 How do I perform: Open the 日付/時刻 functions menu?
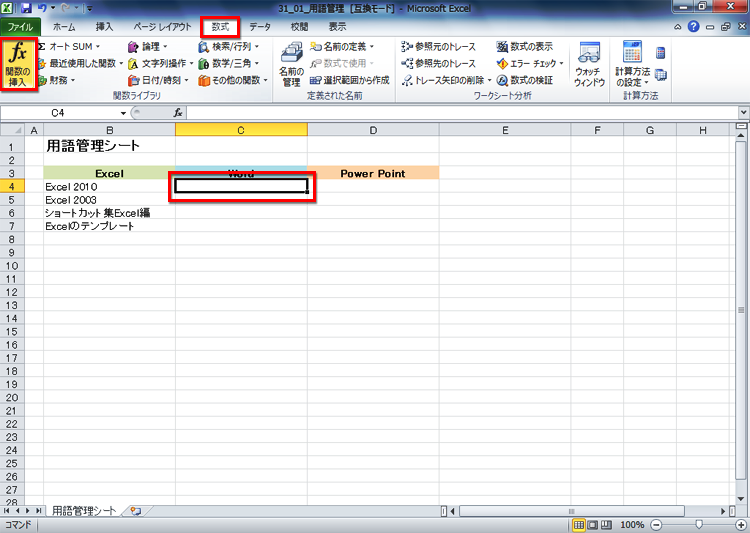pos(158,80)
